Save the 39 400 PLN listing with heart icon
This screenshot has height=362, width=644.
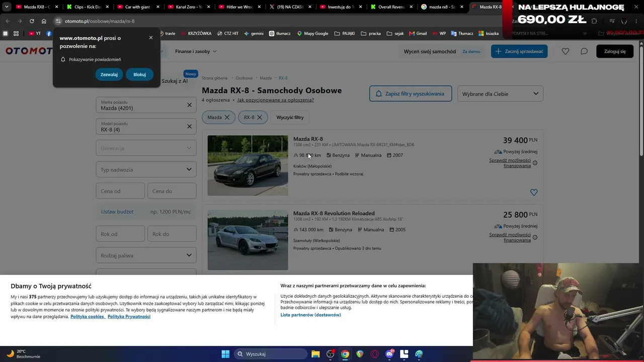534,192
